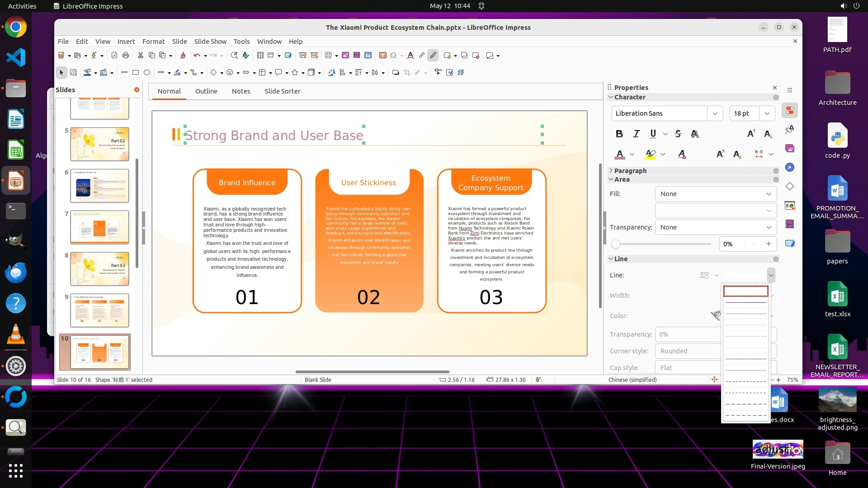Open the sidebar Gallery deck icon
Screen dimensions: 868x488
(790, 148)
